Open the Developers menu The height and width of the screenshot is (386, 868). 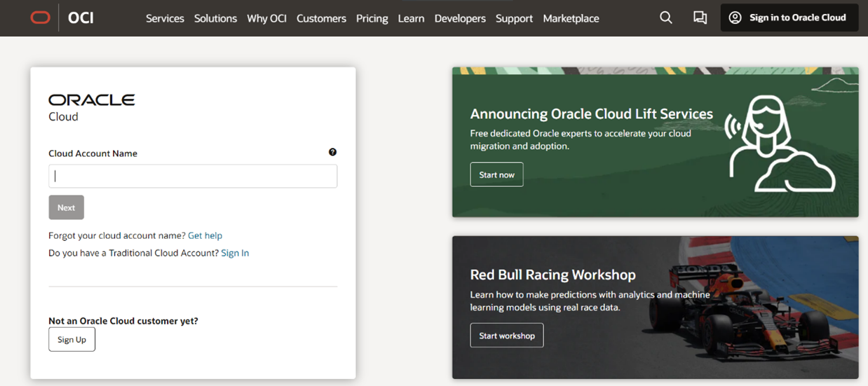(x=460, y=18)
